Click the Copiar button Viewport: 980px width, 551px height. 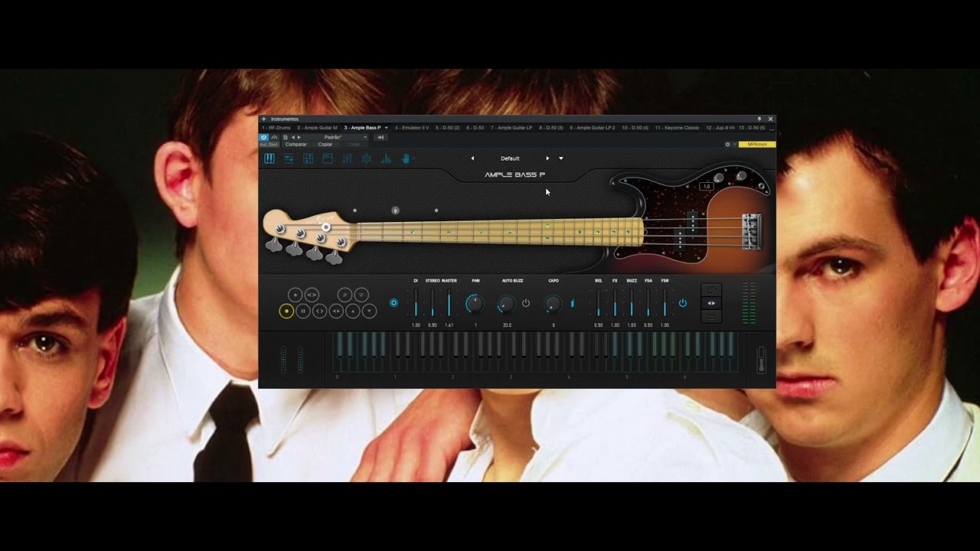coord(325,145)
